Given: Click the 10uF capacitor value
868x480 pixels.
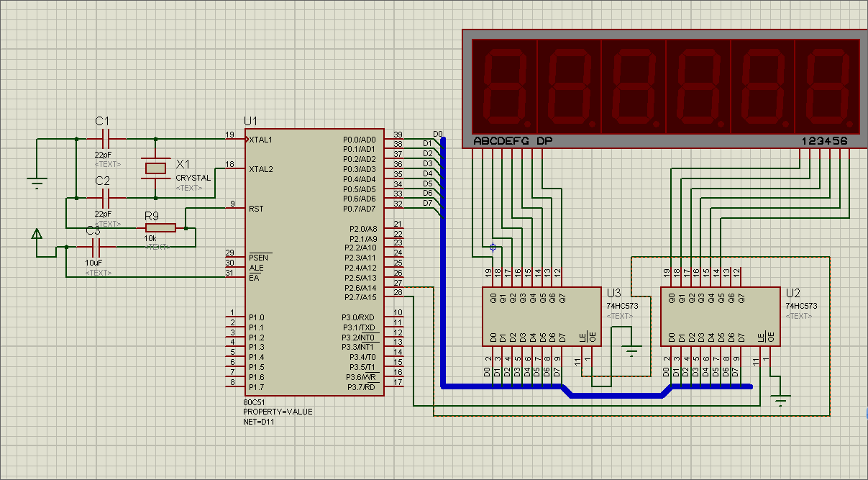Looking at the screenshot, I should pyautogui.click(x=93, y=264).
